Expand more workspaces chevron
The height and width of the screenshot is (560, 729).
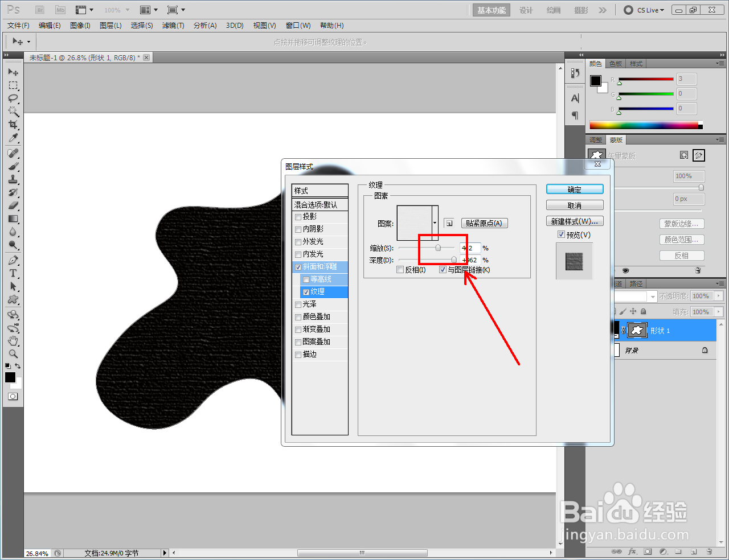click(x=603, y=10)
